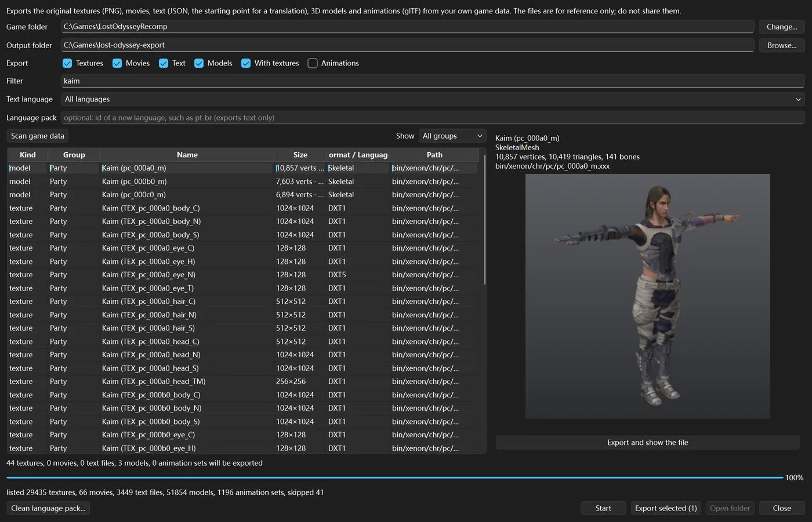
Task: Click Clean language pack... button
Action: point(48,508)
